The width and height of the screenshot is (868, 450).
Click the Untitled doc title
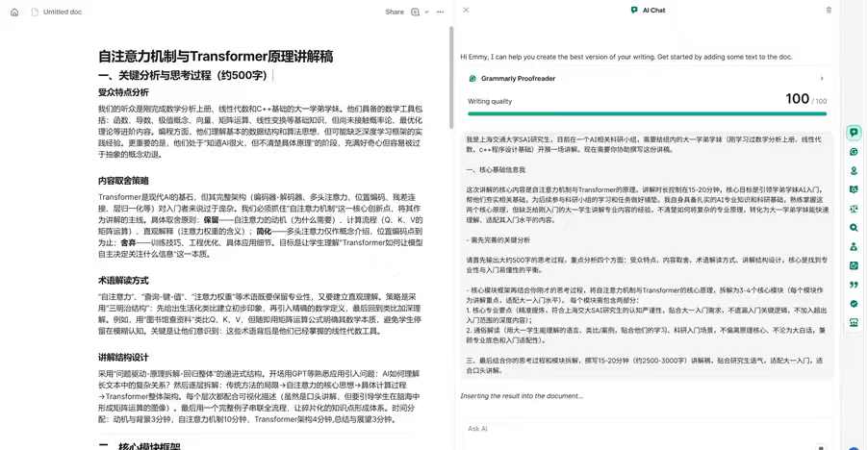point(63,12)
